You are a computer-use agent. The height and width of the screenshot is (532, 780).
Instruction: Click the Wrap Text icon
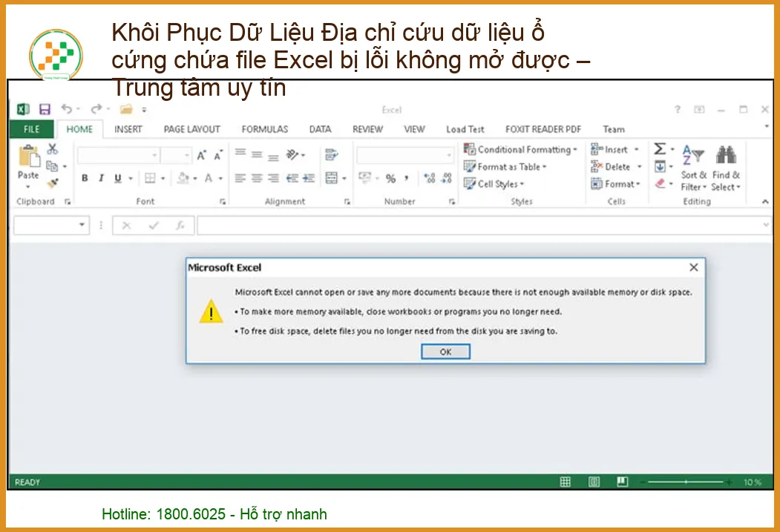[x=331, y=155]
